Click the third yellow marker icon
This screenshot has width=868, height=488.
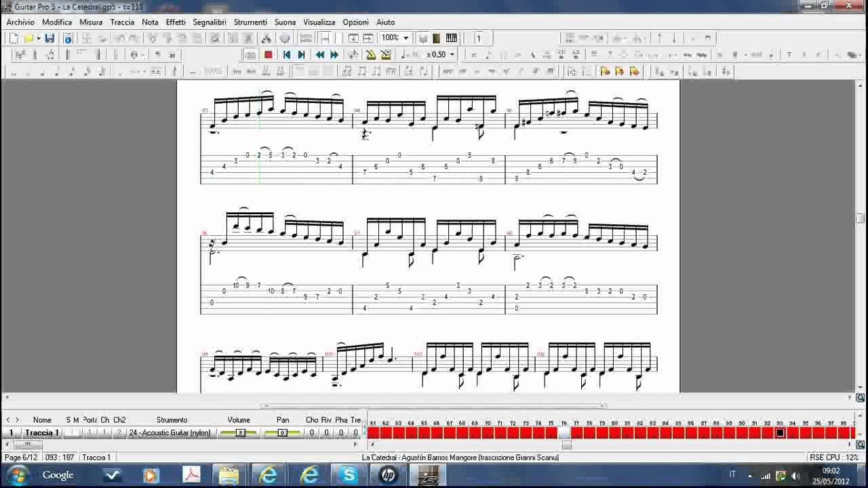635,71
